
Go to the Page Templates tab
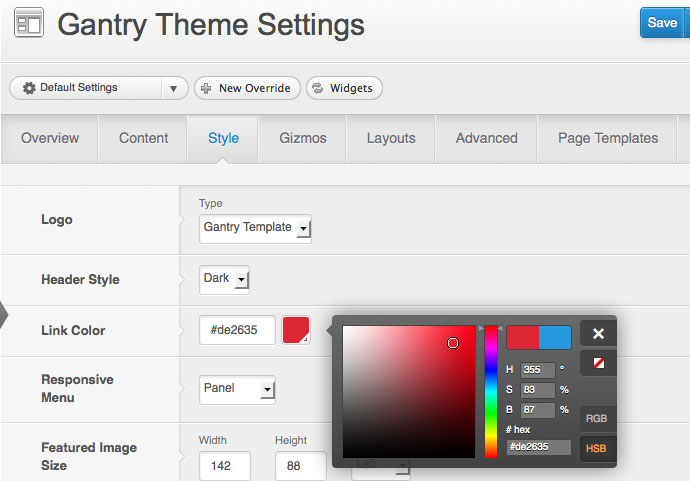607,138
